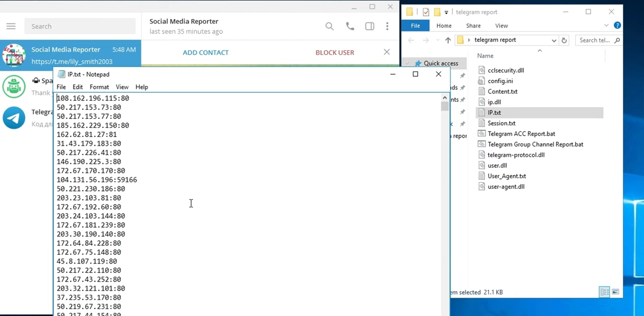Click Explorer back arrow
Screen dimensions: 644x316
coord(411,40)
